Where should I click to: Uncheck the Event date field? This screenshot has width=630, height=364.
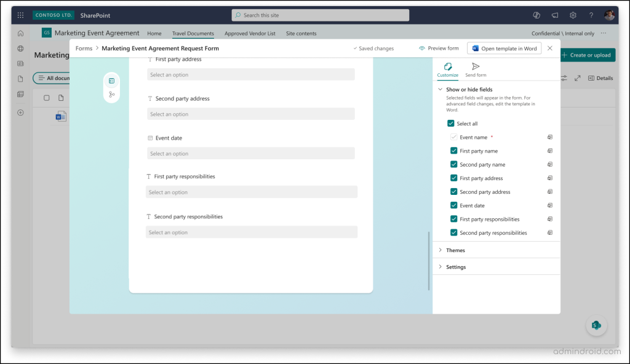(x=453, y=205)
